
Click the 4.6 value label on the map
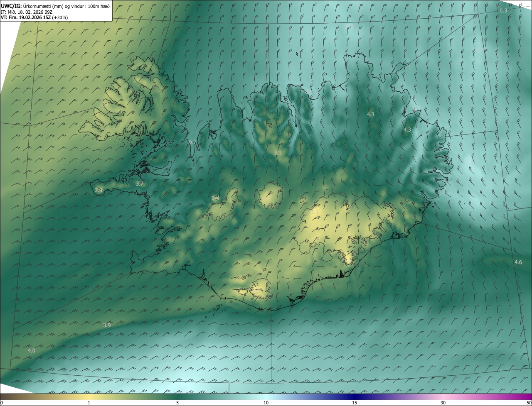tap(518, 262)
